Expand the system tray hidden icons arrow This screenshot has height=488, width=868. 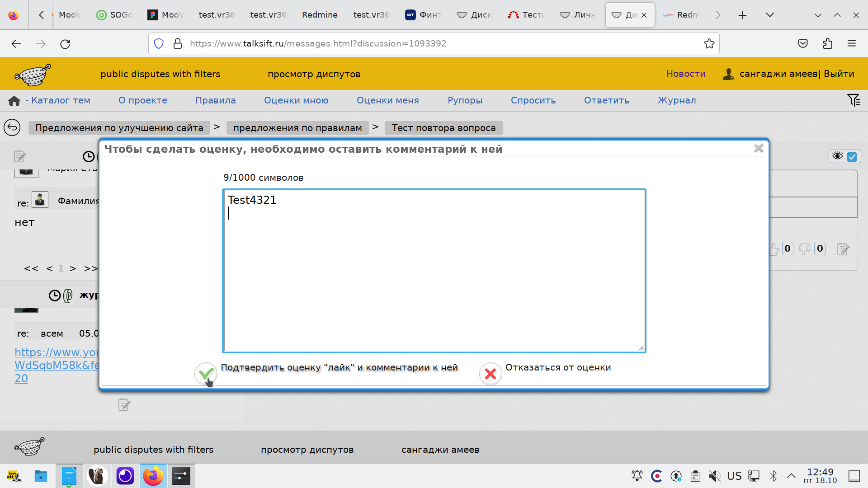(791, 476)
